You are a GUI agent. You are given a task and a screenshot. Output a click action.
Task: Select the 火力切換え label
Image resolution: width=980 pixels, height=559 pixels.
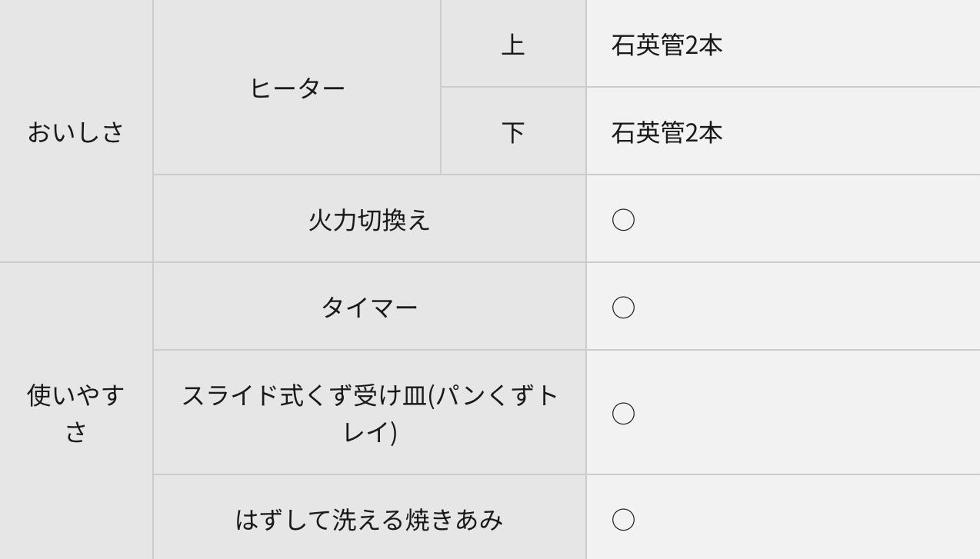click(x=369, y=221)
